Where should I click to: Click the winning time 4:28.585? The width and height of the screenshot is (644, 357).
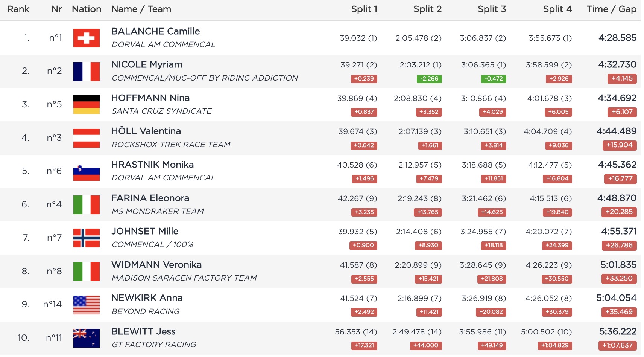click(x=617, y=38)
